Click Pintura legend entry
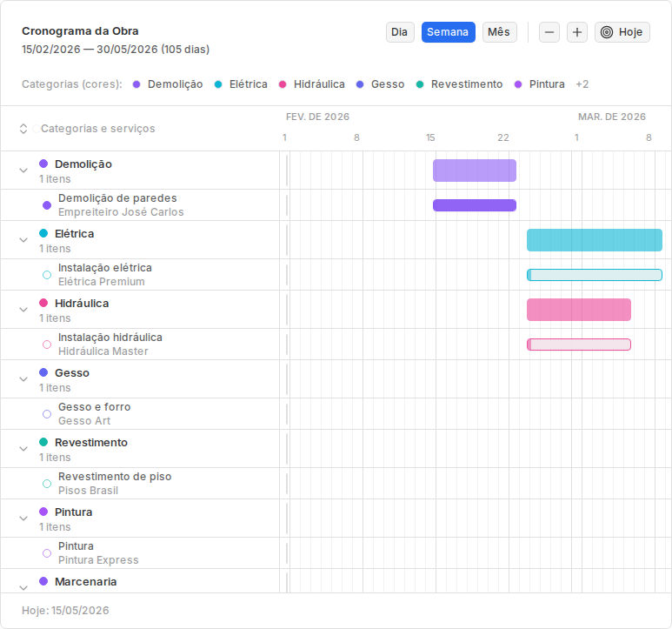Screen dimensions: 672x629 pyautogui.click(x=539, y=84)
